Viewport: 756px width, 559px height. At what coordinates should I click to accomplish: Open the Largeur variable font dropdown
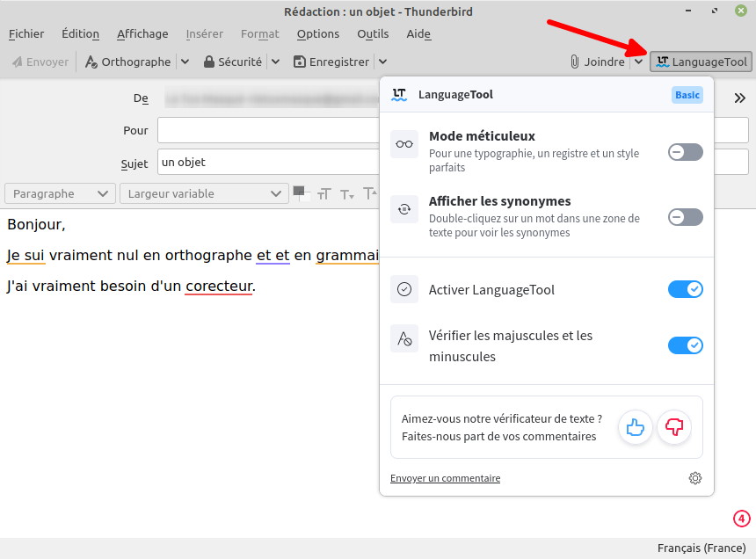click(204, 193)
